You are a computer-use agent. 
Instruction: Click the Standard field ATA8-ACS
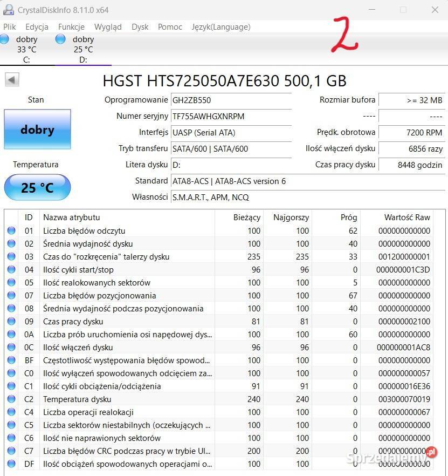tap(308, 181)
